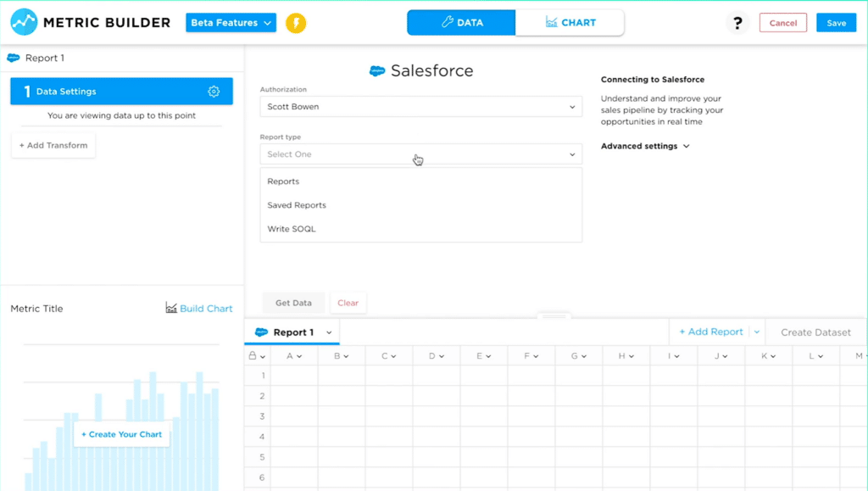Click the Clear button
The image size is (868, 491).
[x=348, y=303]
